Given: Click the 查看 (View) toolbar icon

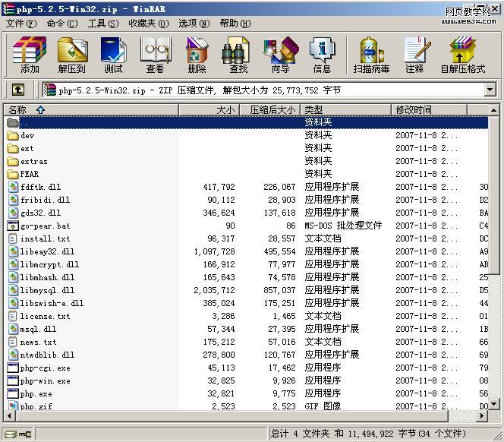Looking at the screenshot, I should pos(156,55).
